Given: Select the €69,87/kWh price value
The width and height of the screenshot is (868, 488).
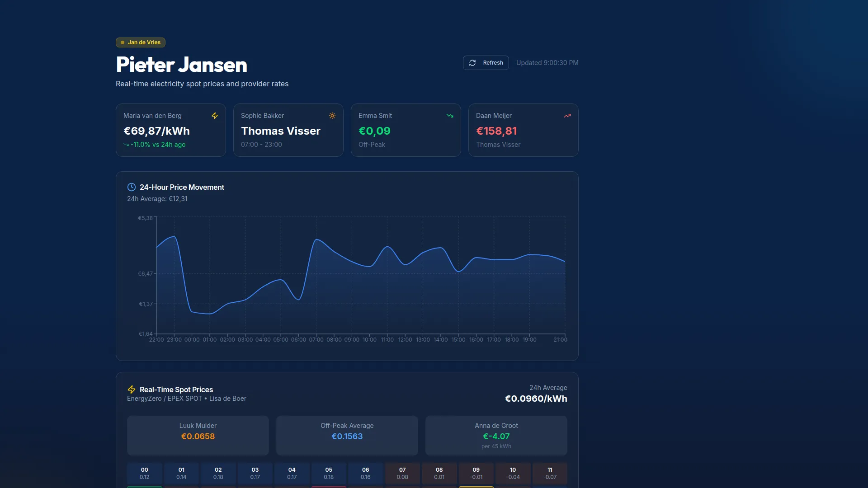Looking at the screenshot, I should coord(156,131).
